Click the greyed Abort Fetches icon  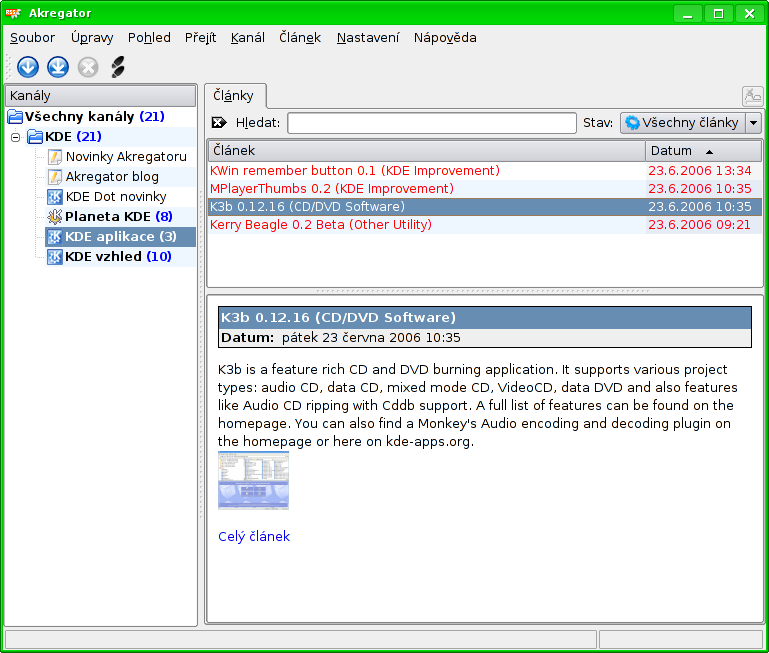pyautogui.click(x=88, y=67)
